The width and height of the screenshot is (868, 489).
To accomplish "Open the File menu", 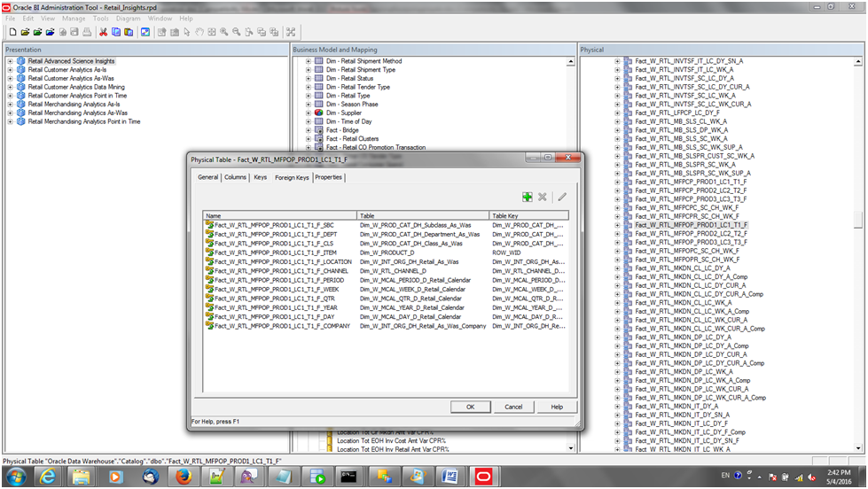I will (11, 19).
